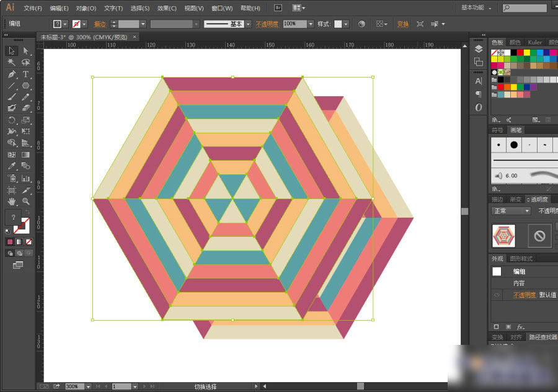558x392 pixels.
Task: Pick the yellow swatch in the top swatch row
Action: point(526,53)
